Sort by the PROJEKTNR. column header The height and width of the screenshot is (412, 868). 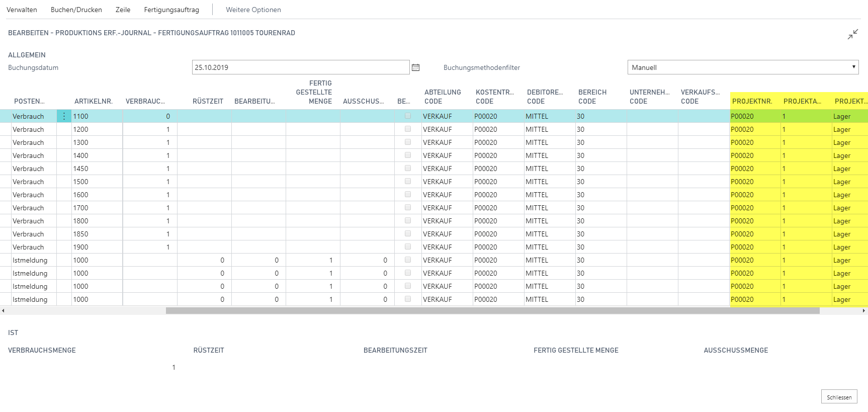point(752,101)
